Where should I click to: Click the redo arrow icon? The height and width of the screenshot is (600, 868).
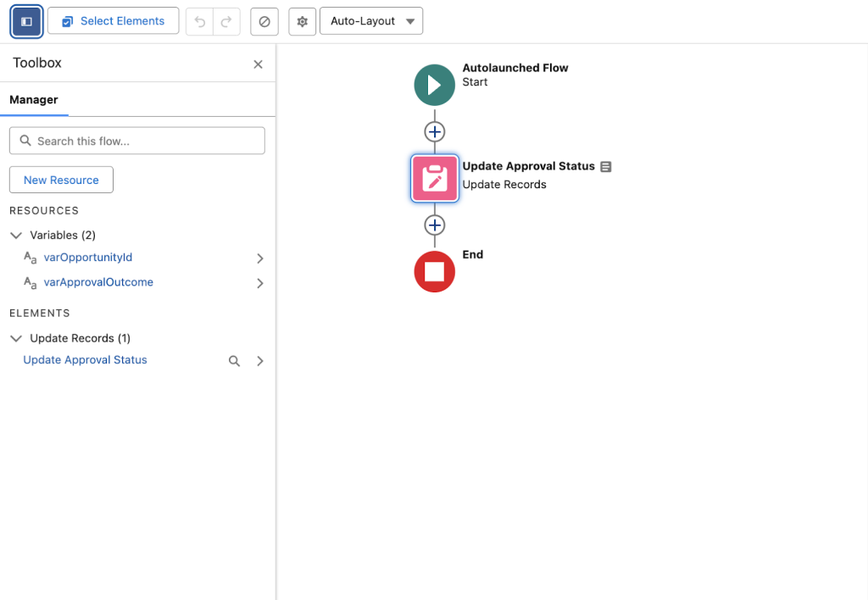226,21
